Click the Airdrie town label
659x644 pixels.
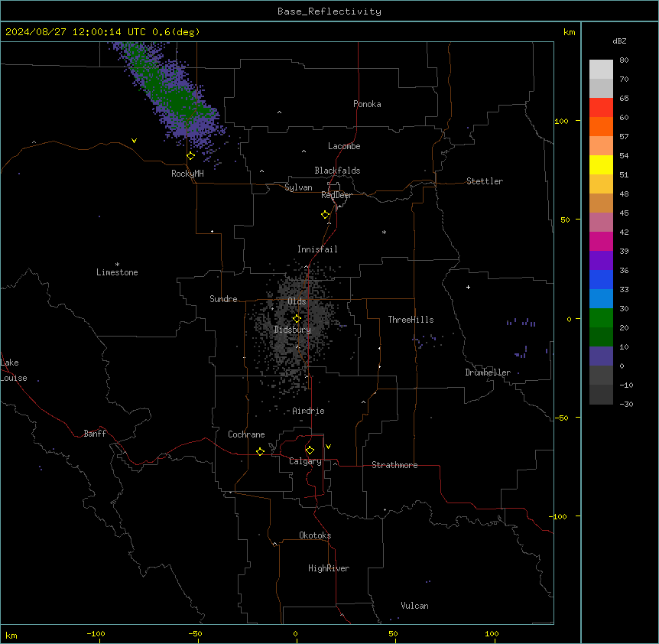tap(308, 411)
